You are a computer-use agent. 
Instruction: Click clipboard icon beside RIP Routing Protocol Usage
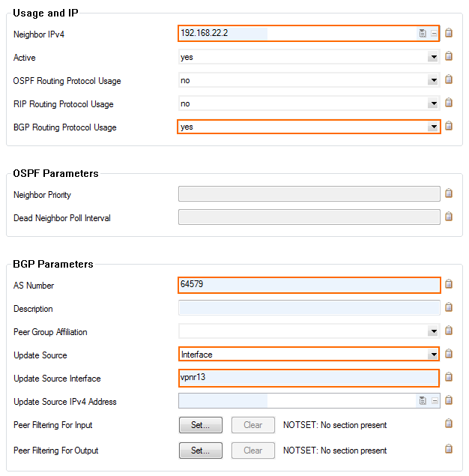pos(449,103)
